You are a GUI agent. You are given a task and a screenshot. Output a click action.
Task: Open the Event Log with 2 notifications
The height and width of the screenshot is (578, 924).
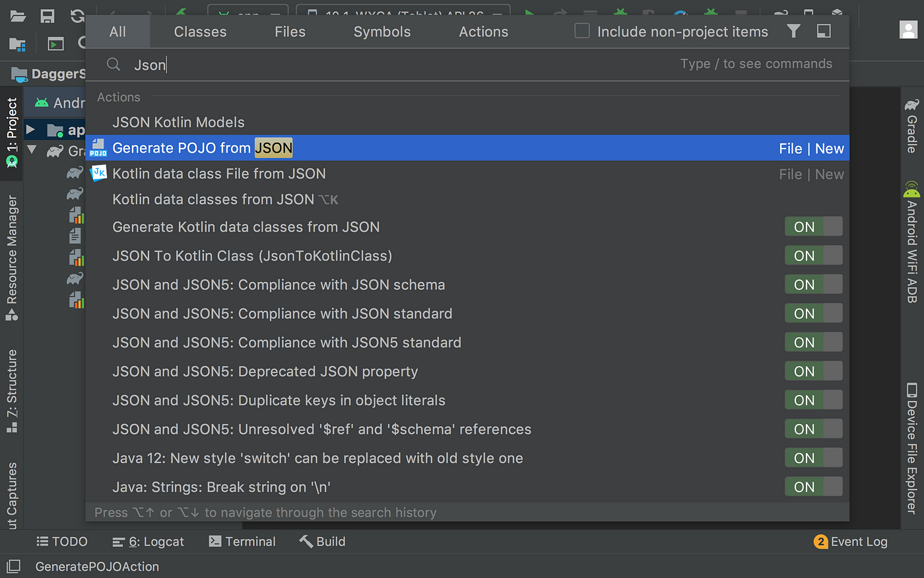coord(851,542)
